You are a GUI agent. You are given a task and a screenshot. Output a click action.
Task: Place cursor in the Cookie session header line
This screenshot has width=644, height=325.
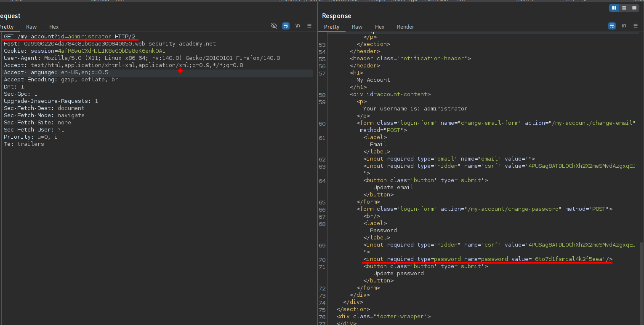click(84, 51)
